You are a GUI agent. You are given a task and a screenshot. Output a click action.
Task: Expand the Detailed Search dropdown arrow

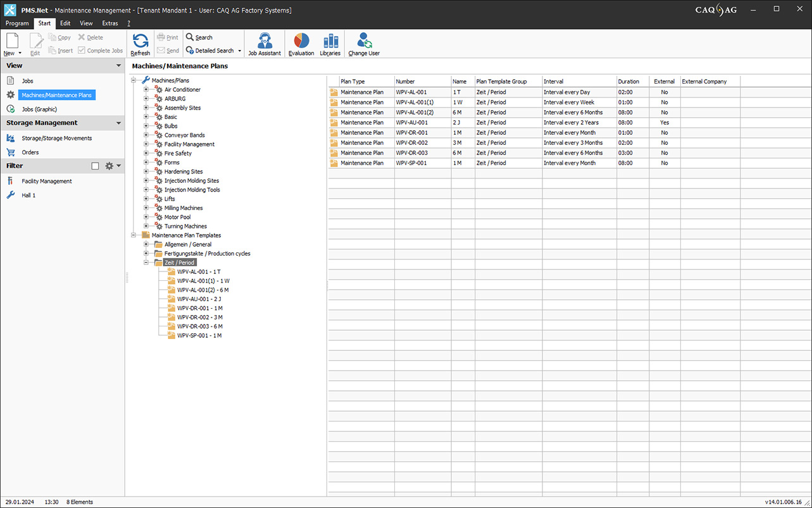pos(239,51)
